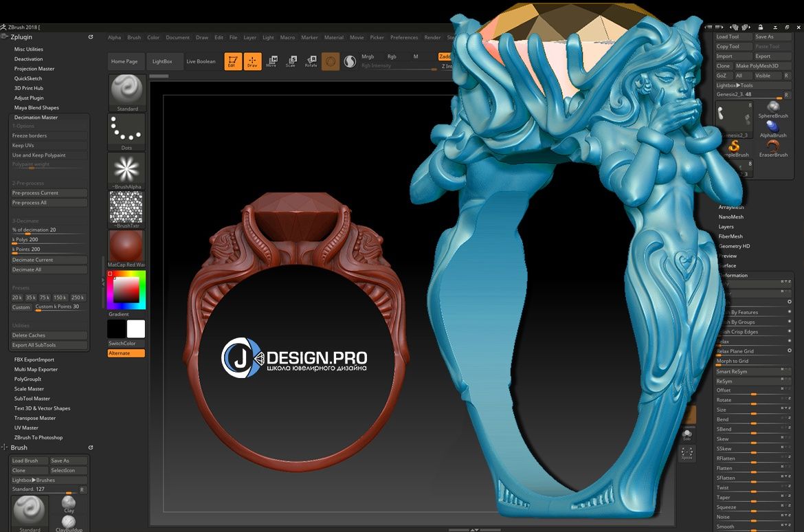Expand the Projection Master section

pyautogui.click(x=34, y=69)
